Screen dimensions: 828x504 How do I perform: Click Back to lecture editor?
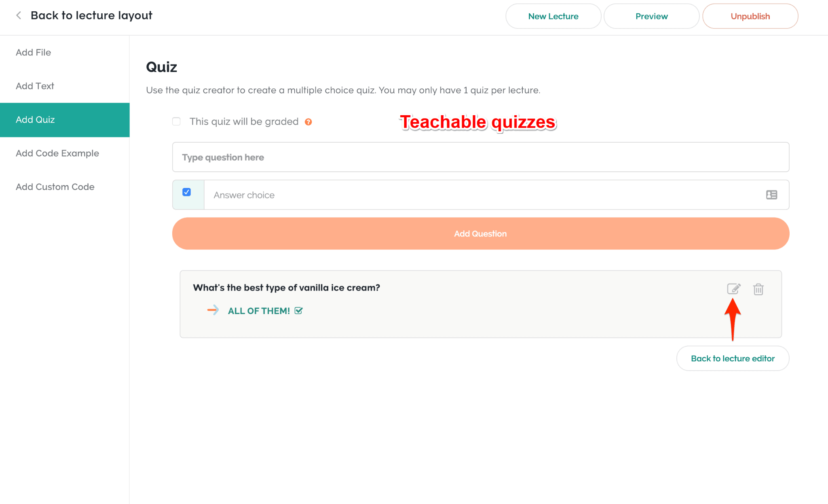(733, 358)
